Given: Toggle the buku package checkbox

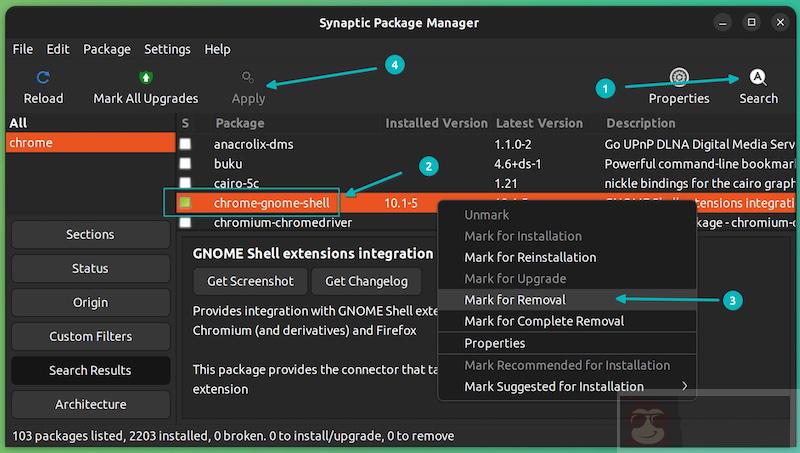Looking at the screenshot, I should [x=185, y=163].
